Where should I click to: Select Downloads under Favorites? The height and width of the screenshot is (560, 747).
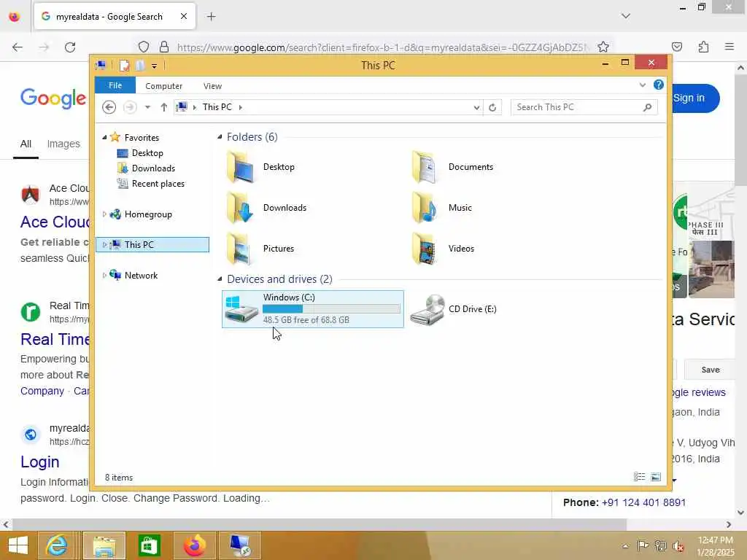pyautogui.click(x=146, y=168)
